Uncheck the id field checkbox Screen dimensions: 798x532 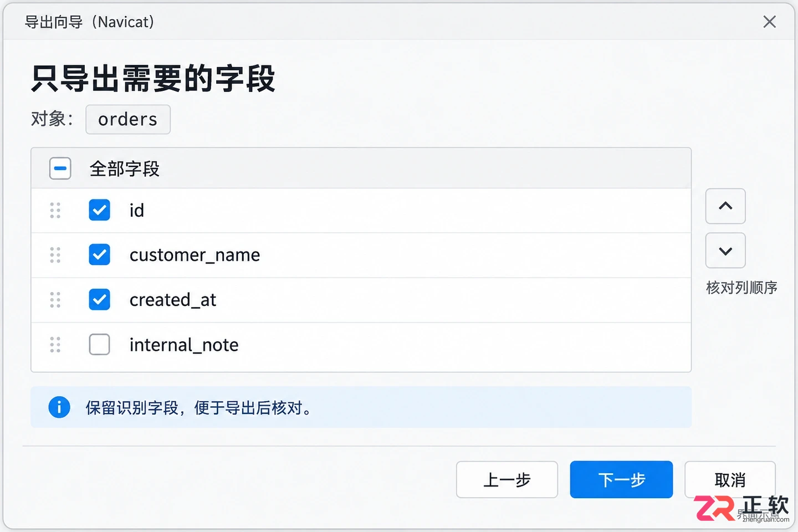(100, 210)
